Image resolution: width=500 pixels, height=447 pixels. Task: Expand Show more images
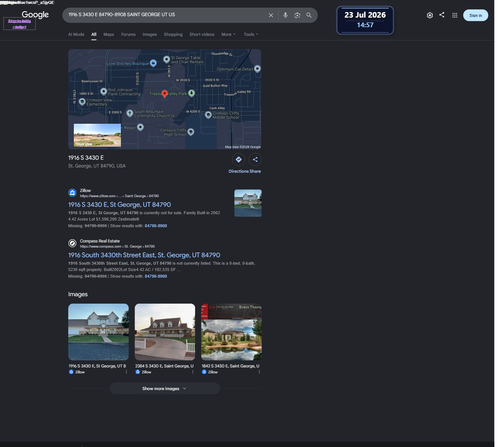pos(165,388)
